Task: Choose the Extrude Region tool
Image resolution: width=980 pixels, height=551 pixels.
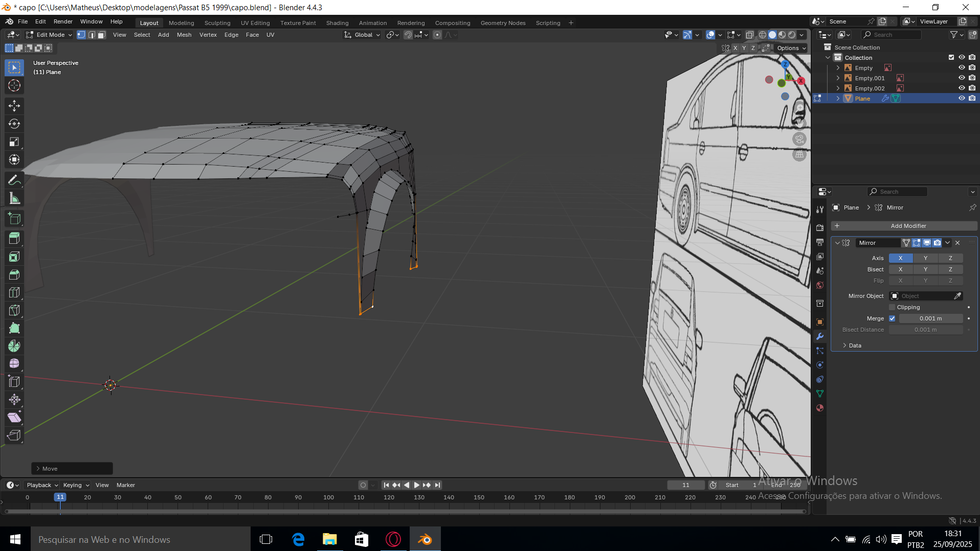Action: coord(14,239)
